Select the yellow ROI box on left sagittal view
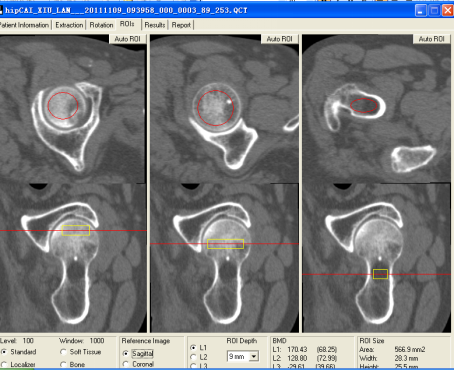The width and height of the screenshot is (455, 371). click(76, 231)
